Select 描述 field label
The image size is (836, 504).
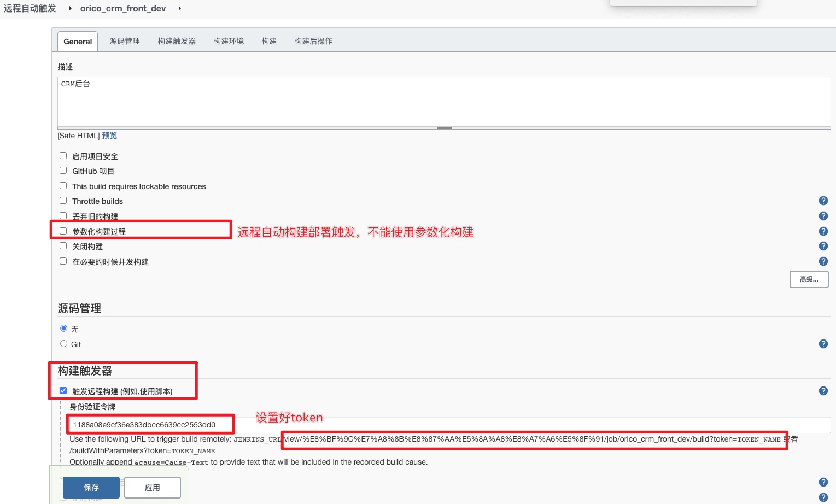click(x=65, y=67)
